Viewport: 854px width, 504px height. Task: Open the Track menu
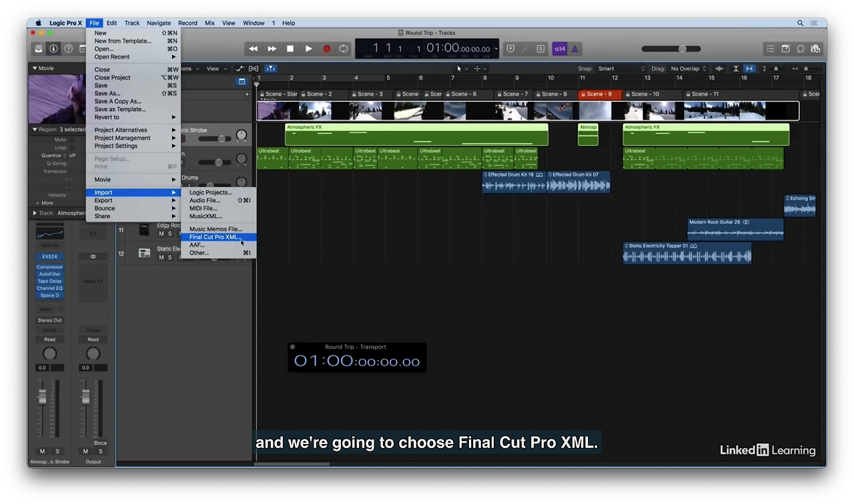(x=132, y=23)
